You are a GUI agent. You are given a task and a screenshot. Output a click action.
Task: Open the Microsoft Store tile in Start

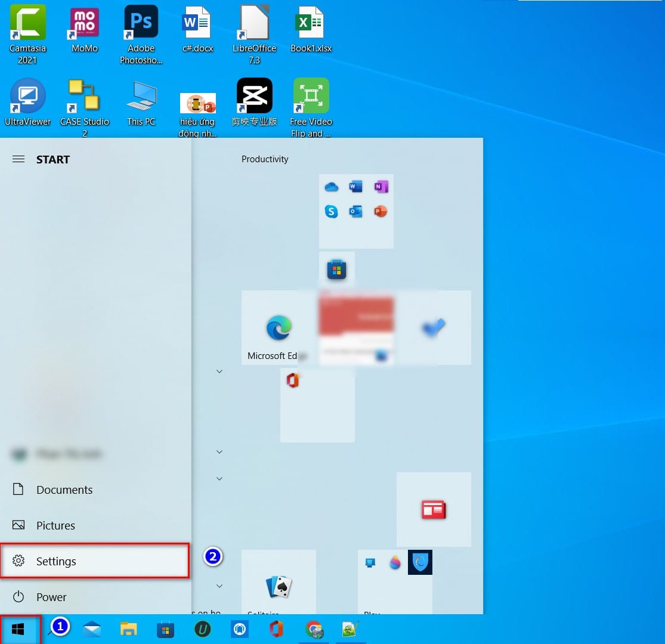[337, 270]
